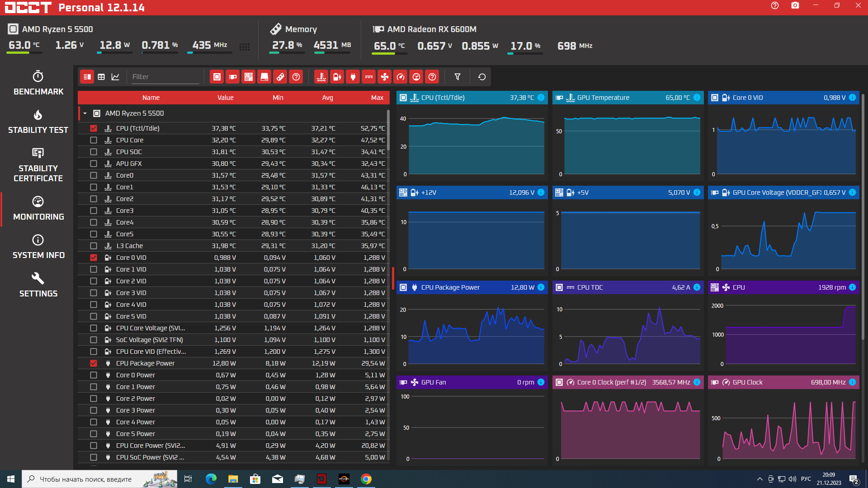The image size is (868, 488).
Task: Reset the min/avg/max statistics
Action: tap(482, 77)
